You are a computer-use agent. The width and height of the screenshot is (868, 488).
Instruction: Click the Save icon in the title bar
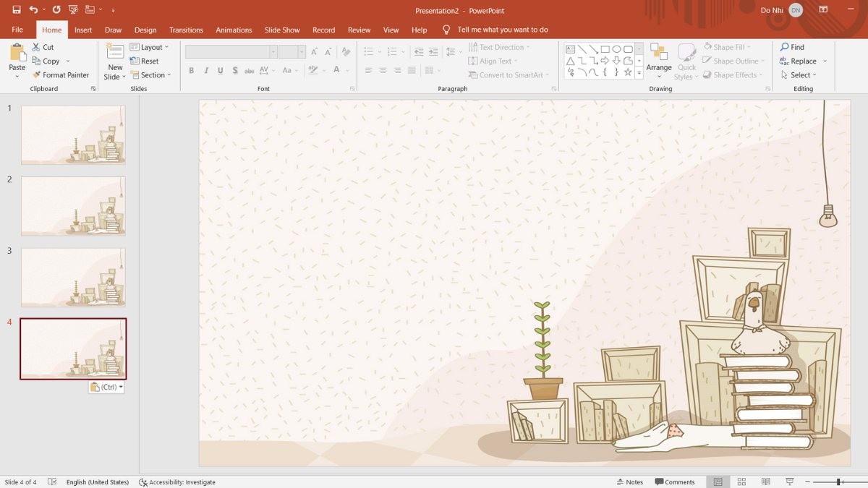[x=17, y=10]
